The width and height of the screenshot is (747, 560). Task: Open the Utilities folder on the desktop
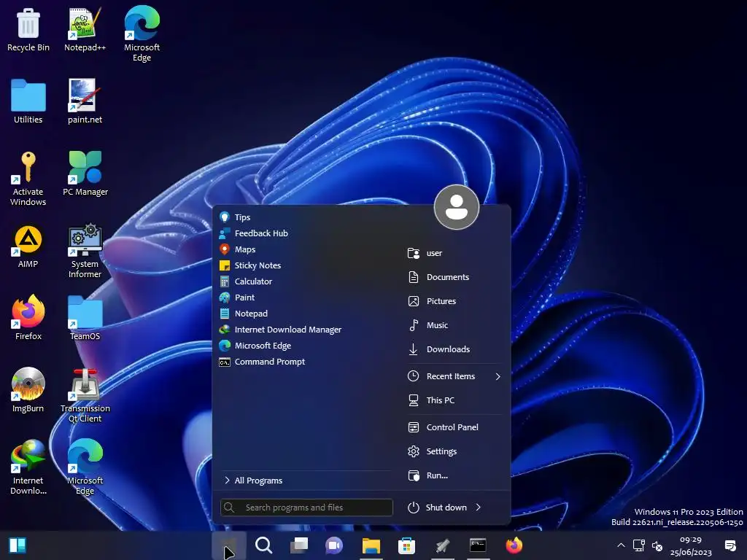(28, 101)
